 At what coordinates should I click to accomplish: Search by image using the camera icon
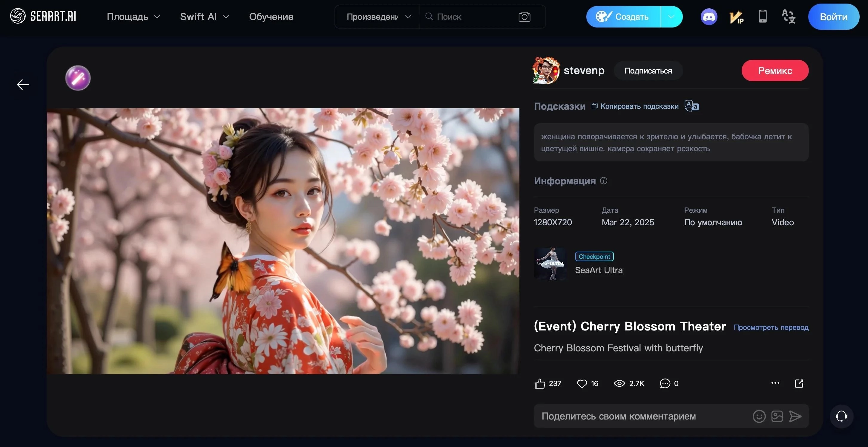[x=524, y=17]
